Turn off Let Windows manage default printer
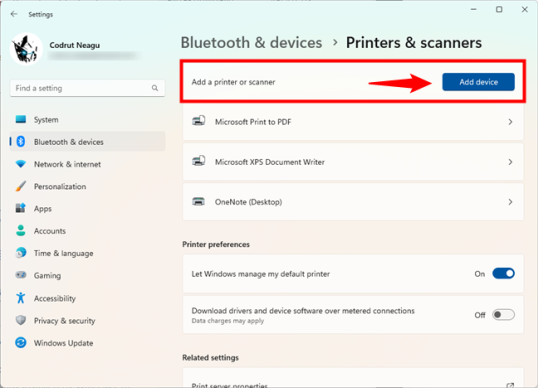 point(503,273)
